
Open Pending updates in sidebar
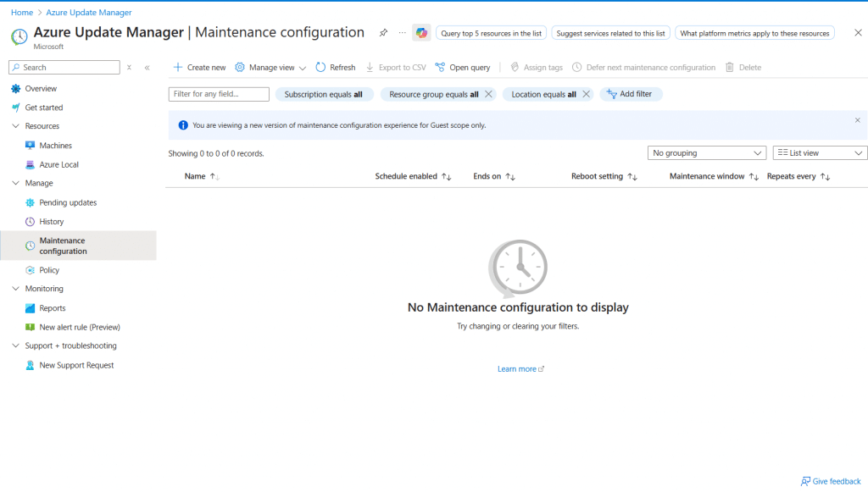coord(68,203)
